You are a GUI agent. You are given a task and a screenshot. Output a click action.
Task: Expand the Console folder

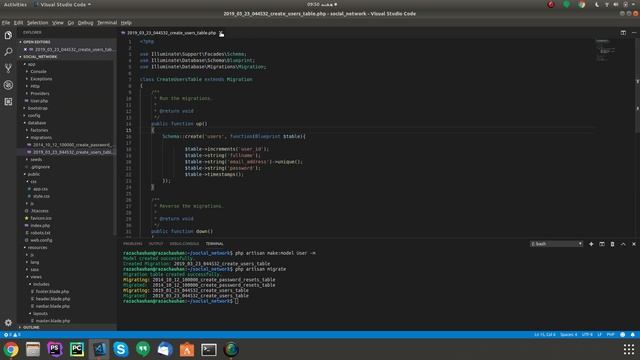[38, 71]
